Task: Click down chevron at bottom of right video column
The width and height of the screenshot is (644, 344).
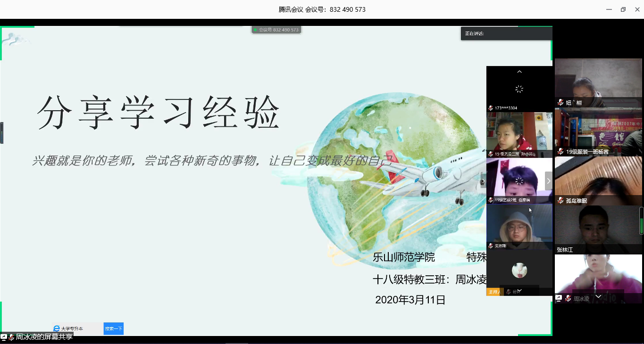Action: click(598, 296)
